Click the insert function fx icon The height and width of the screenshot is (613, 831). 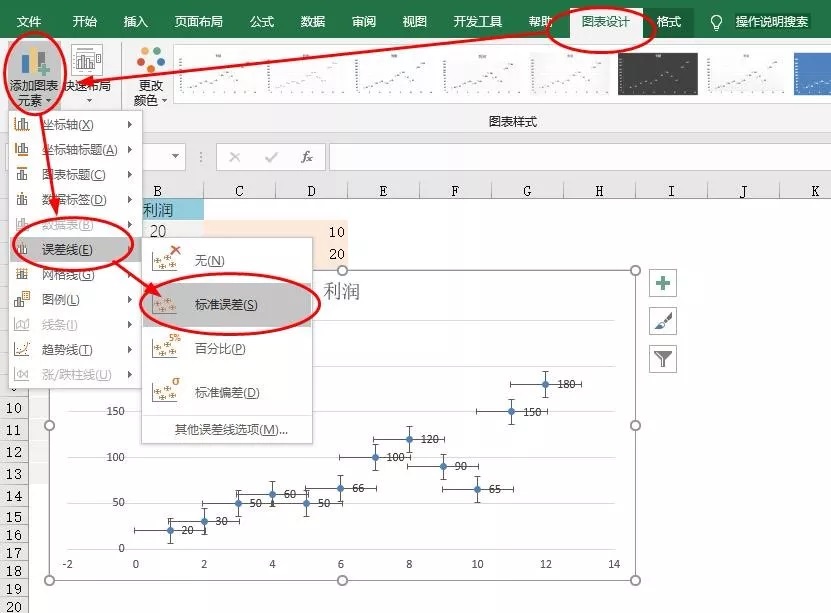pos(307,157)
